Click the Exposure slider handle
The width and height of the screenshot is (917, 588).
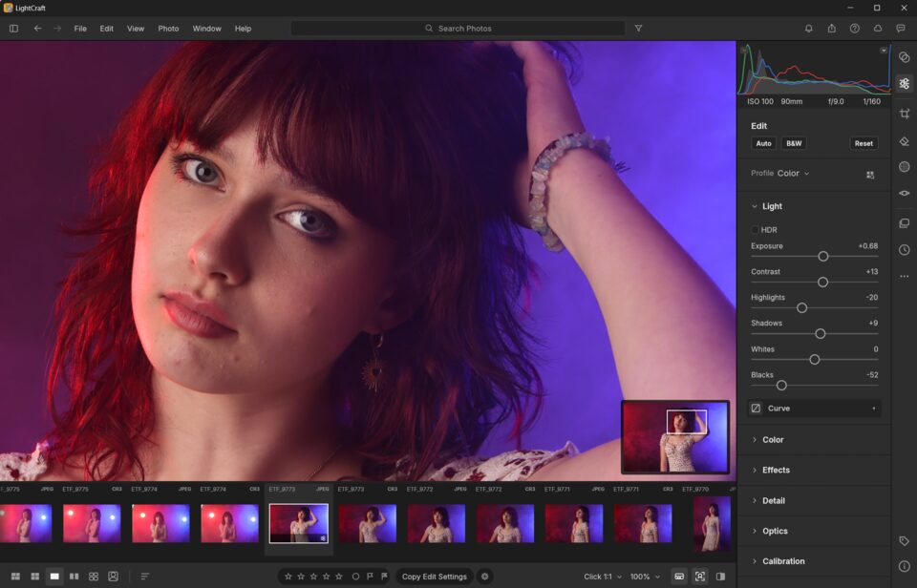click(x=822, y=256)
